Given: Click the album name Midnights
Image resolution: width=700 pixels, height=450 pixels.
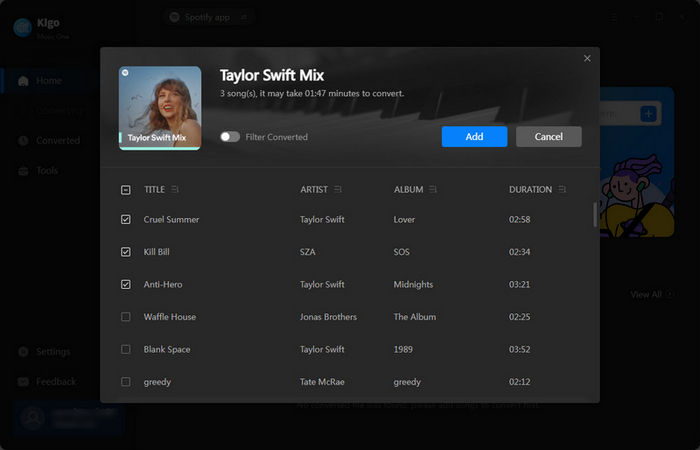Looking at the screenshot, I should 413,284.
